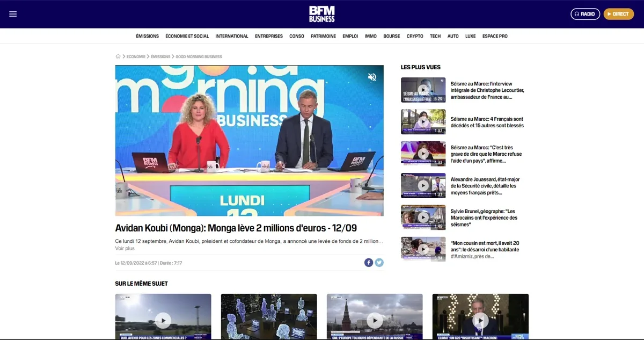Image resolution: width=644 pixels, height=340 pixels.
Task: Play the 'C'est très grave' video thumbnail
Action: 423,154
